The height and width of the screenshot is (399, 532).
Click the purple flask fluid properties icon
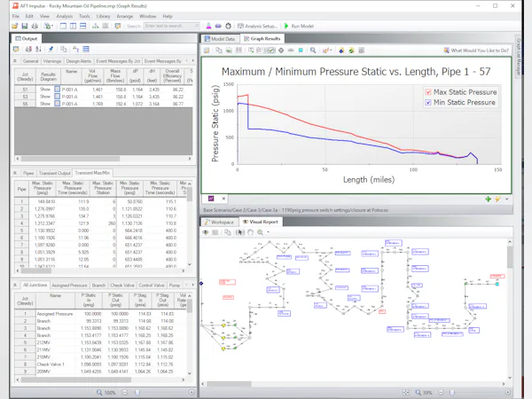[208, 26]
